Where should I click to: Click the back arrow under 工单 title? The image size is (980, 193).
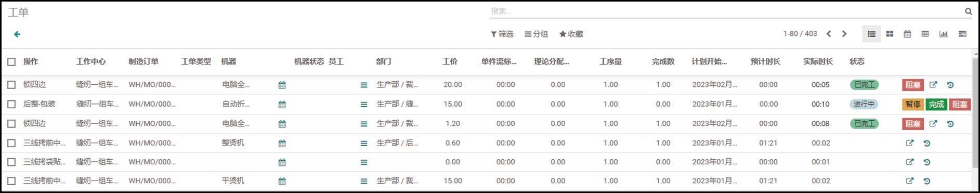click(17, 34)
